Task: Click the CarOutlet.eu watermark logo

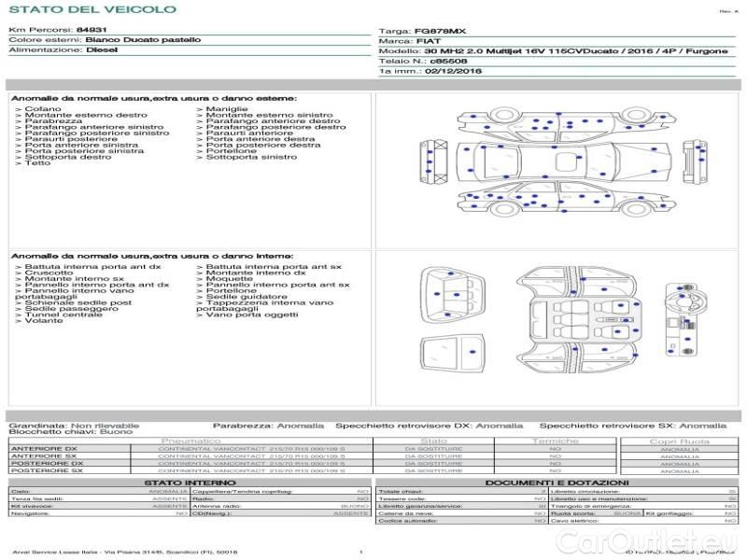Action: (647, 541)
